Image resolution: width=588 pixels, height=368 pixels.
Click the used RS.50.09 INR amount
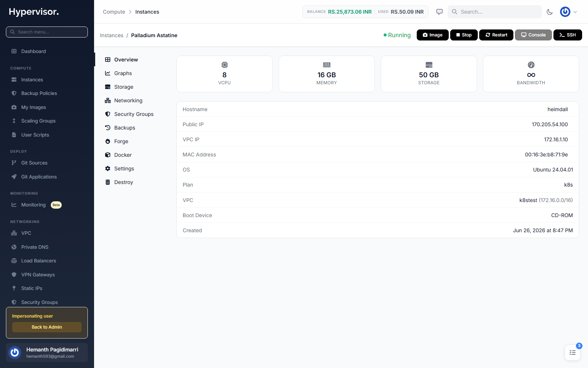(407, 12)
